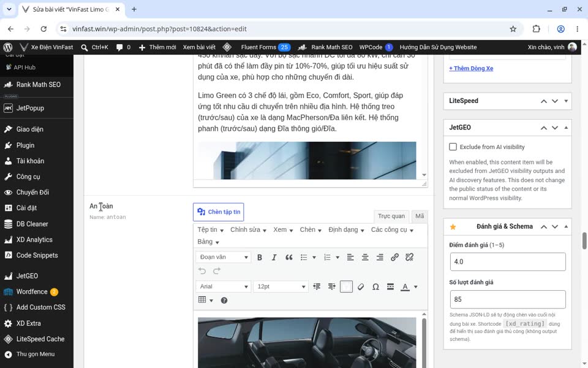The width and height of the screenshot is (588, 368).
Task: Open WordPress logo menu in admin bar
Action: coord(8,47)
